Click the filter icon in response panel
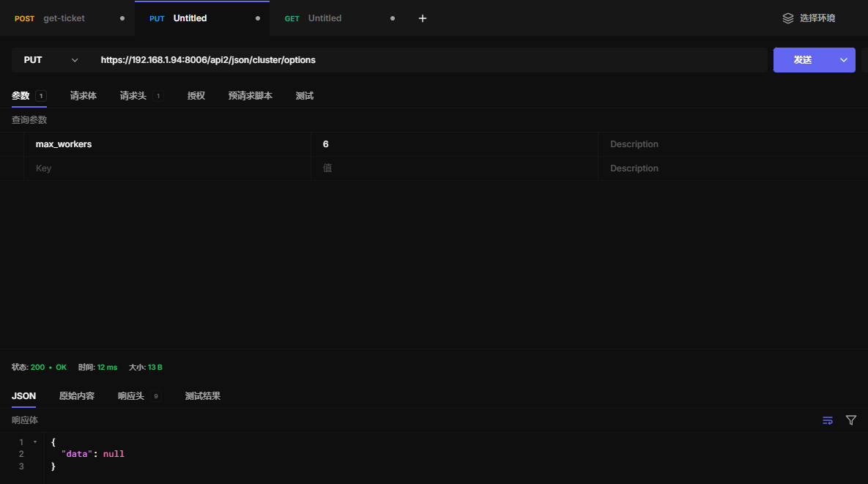This screenshot has height=484, width=868. coord(850,420)
